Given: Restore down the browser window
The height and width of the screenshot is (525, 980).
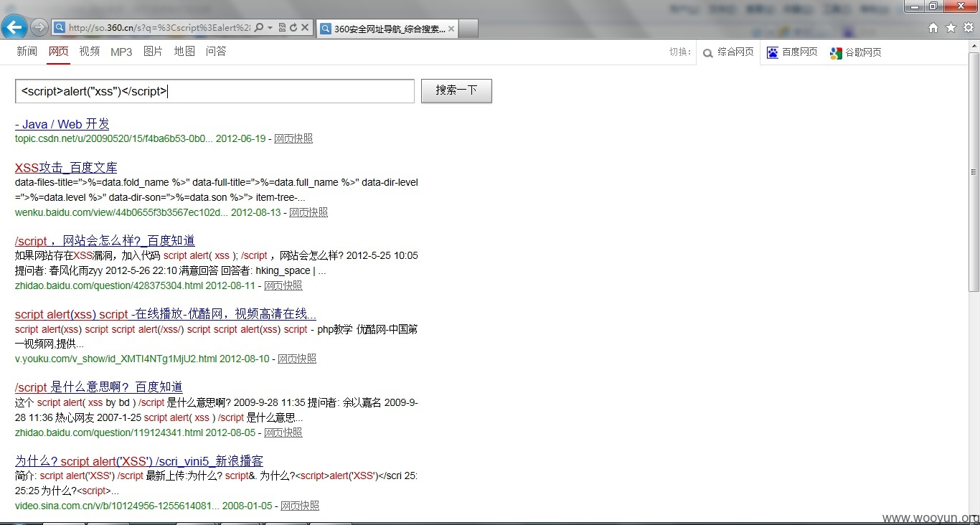Looking at the screenshot, I should (x=933, y=6).
